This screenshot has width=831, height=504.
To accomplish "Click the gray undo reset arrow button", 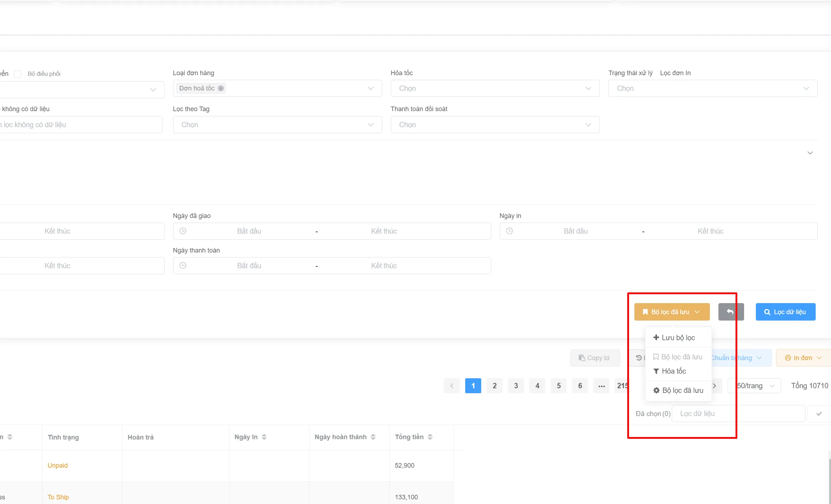I will (x=731, y=312).
